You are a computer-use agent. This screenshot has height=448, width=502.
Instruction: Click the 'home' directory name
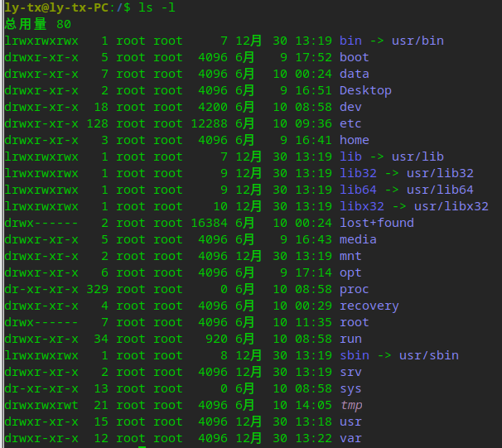point(354,140)
